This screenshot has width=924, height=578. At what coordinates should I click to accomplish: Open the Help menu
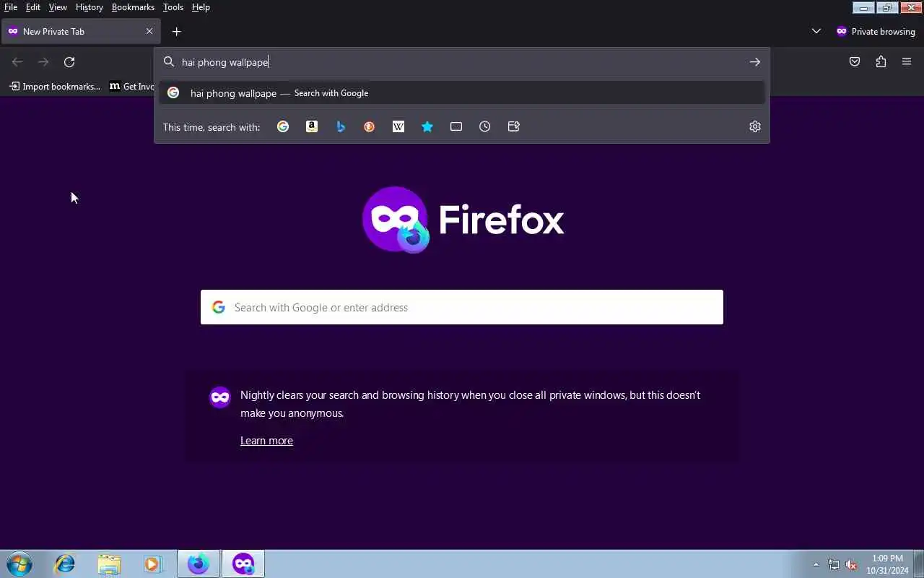[x=201, y=7]
